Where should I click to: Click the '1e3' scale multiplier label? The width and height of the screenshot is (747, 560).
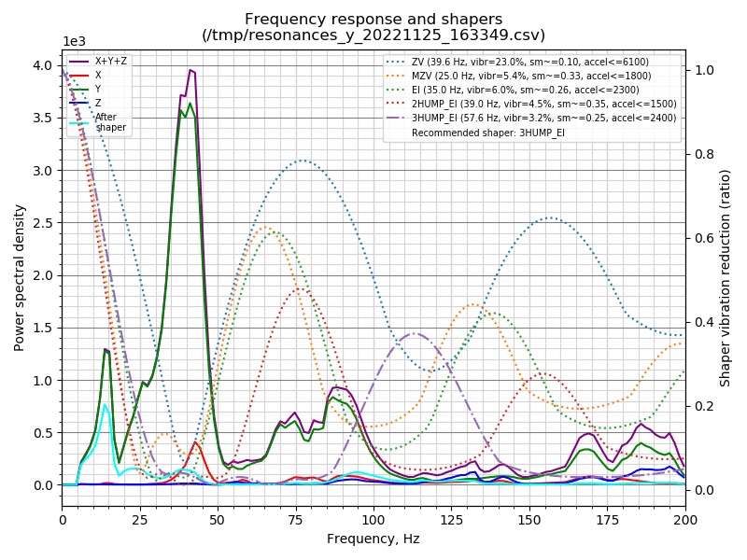[x=75, y=42]
